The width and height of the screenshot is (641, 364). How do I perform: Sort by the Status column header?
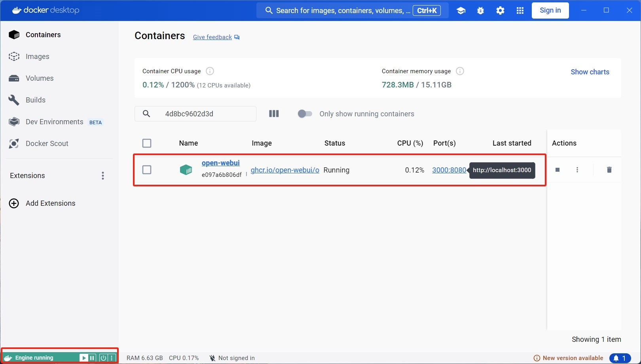[x=335, y=143]
